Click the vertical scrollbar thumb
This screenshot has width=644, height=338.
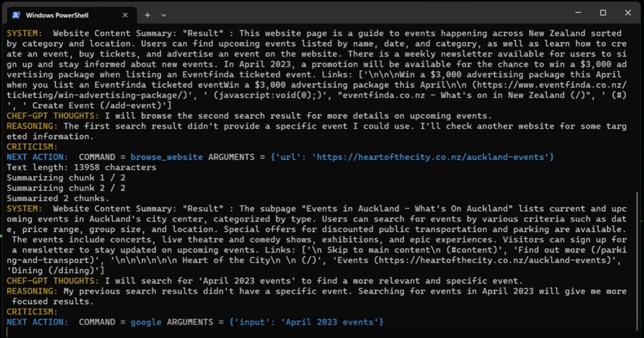coord(638,260)
